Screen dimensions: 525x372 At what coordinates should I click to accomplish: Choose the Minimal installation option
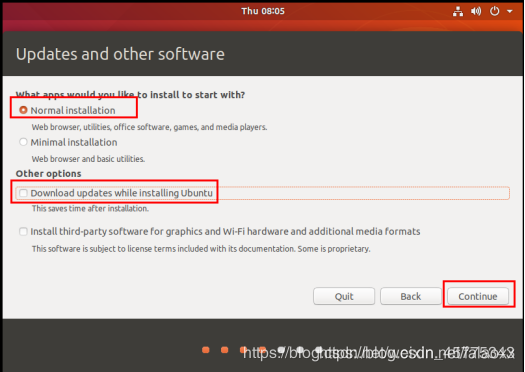[x=23, y=142]
